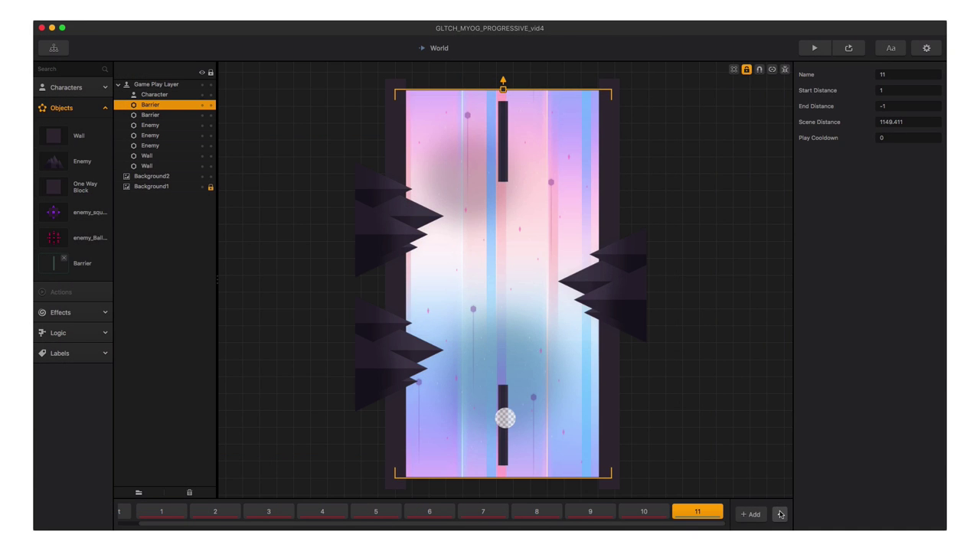Toggle the magnet snap icon
The image size is (980, 551).
click(759, 70)
